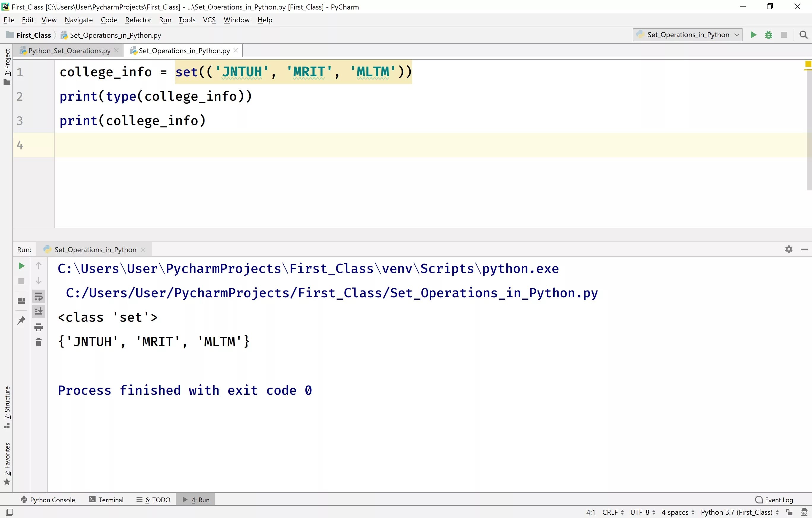Expand the Set_Operations_in_Python run configuration dropdown
Image resolution: width=812 pixels, height=518 pixels.
coord(736,34)
